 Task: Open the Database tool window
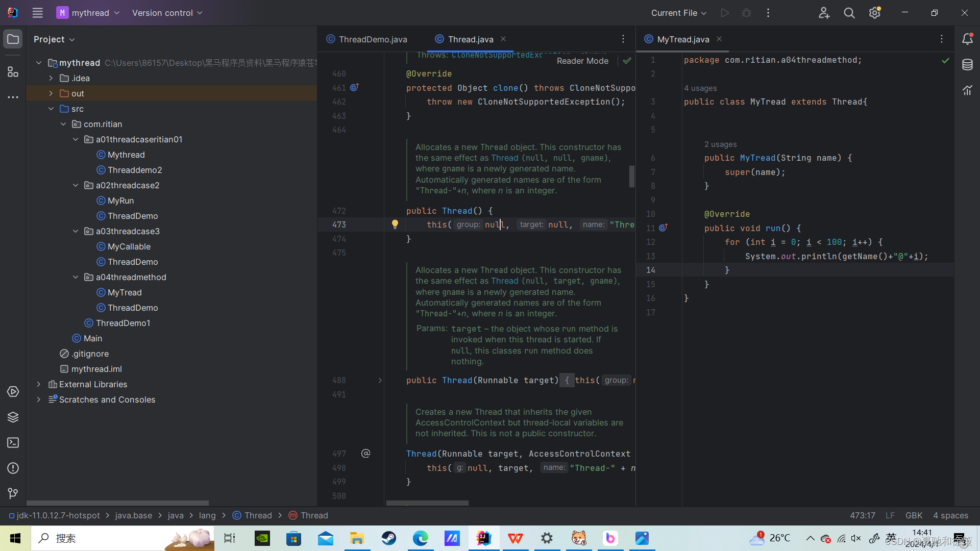[x=967, y=65]
